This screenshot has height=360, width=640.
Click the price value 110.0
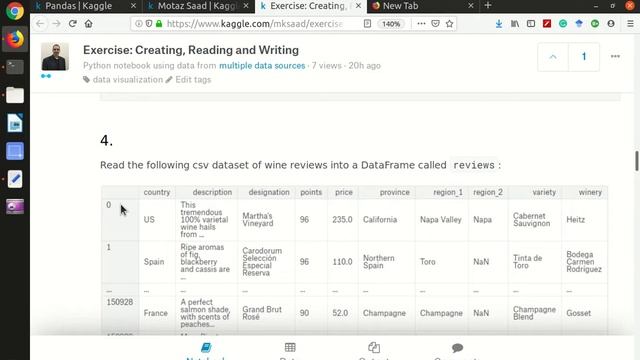(342, 262)
